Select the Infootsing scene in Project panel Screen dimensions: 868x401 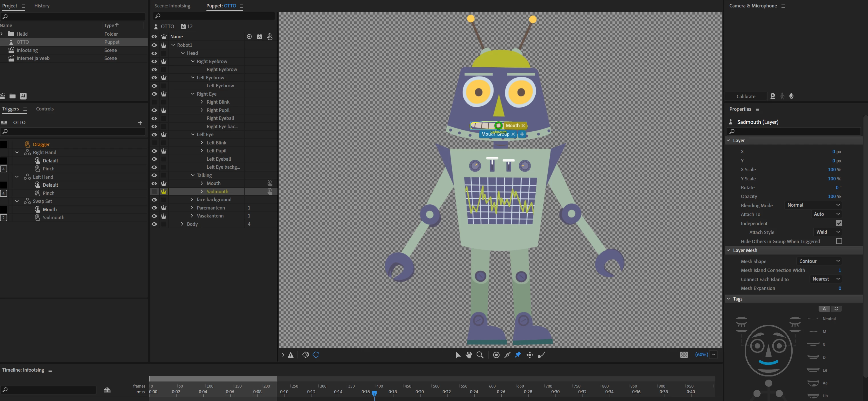27,50
